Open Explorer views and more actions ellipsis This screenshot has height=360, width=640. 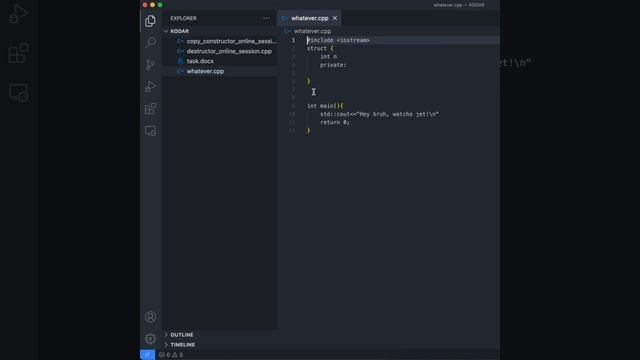point(266,18)
